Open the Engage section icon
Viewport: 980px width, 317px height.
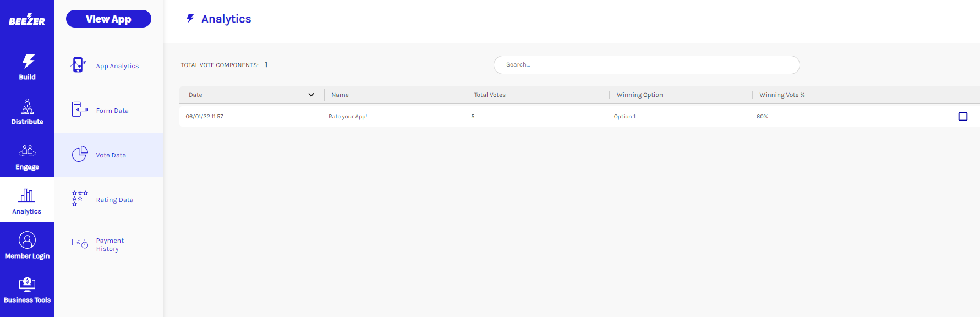27,150
